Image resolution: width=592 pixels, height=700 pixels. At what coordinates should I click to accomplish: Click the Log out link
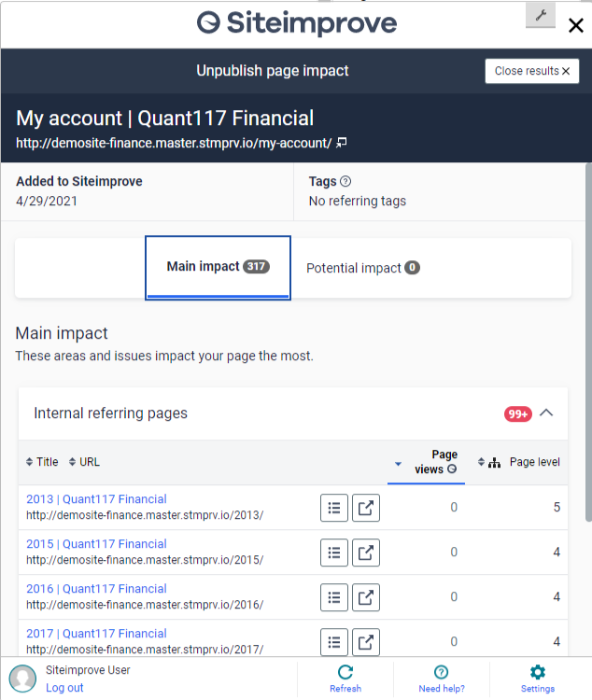coord(64,688)
